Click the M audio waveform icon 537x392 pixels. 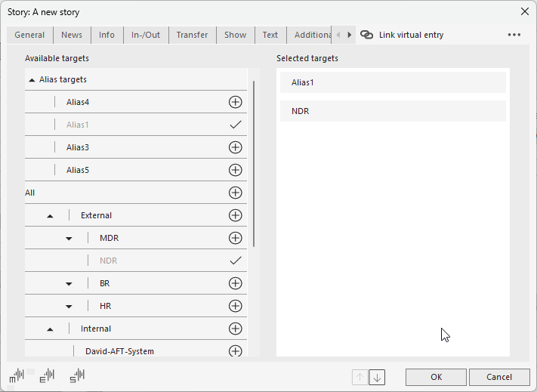click(x=17, y=375)
